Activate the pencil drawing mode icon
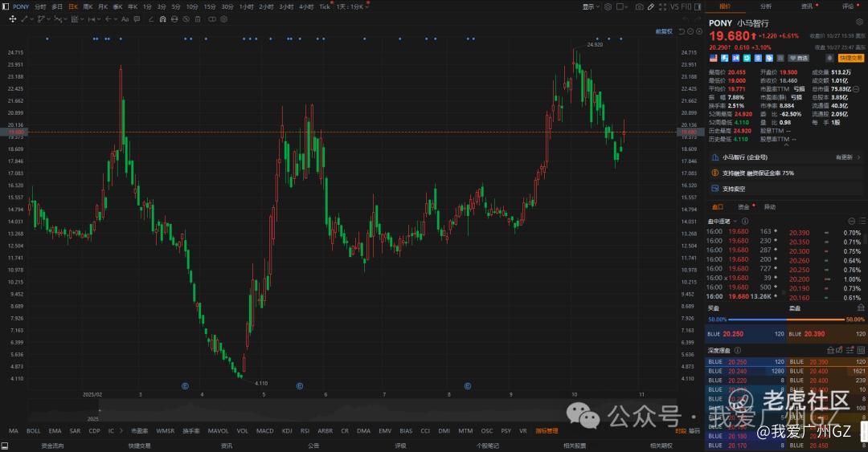This screenshot has width=868, height=452. [x=651, y=6]
